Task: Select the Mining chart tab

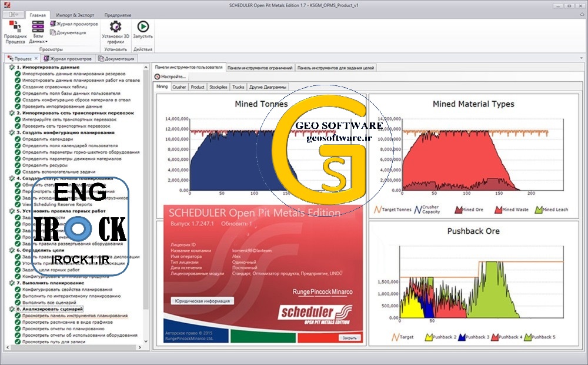Action: point(162,87)
